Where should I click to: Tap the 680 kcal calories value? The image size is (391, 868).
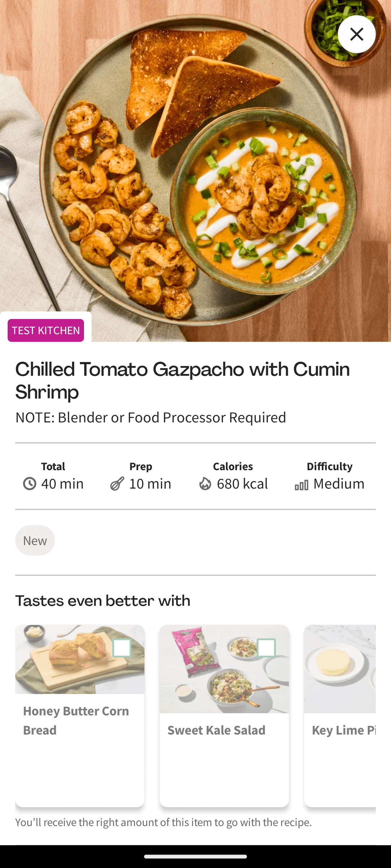[x=242, y=484]
